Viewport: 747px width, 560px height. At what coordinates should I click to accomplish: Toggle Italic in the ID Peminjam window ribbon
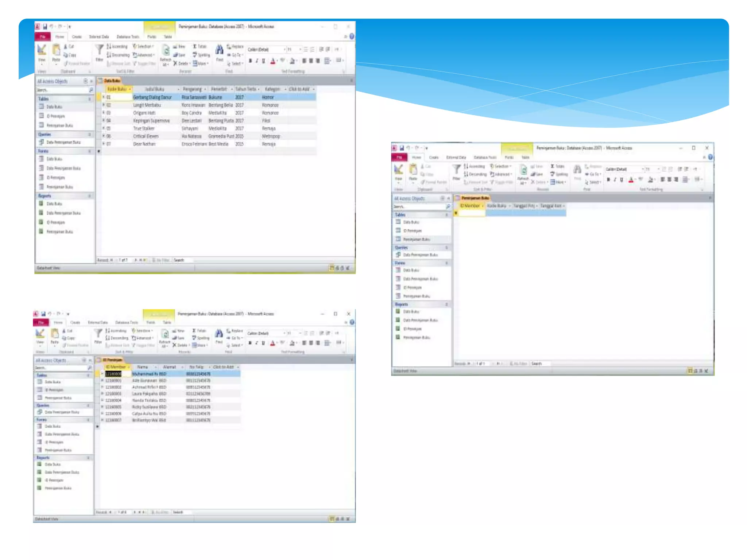point(256,343)
